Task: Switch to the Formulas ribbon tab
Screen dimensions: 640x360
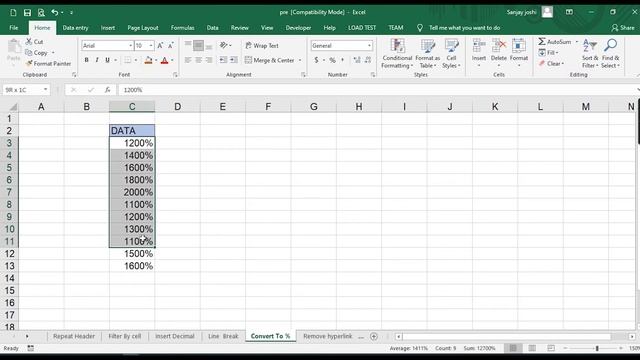Action: tap(182, 28)
